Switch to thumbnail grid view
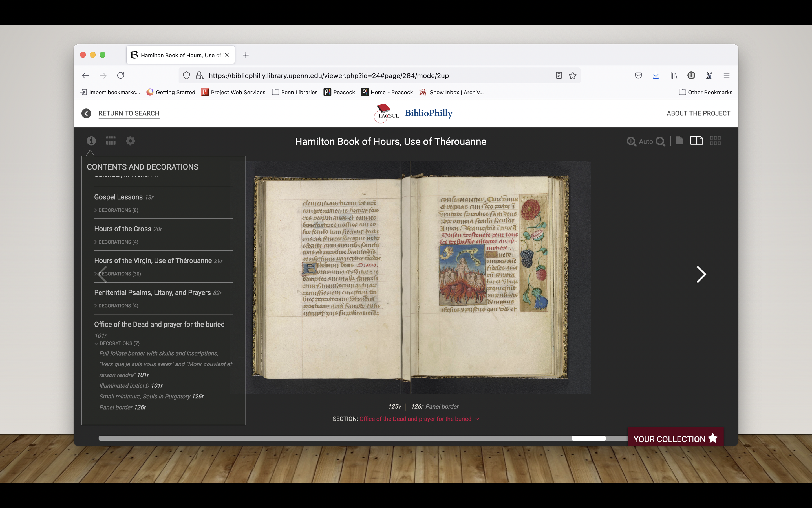Image resolution: width=812 pixels, height=508 pixels. (715, 141)
